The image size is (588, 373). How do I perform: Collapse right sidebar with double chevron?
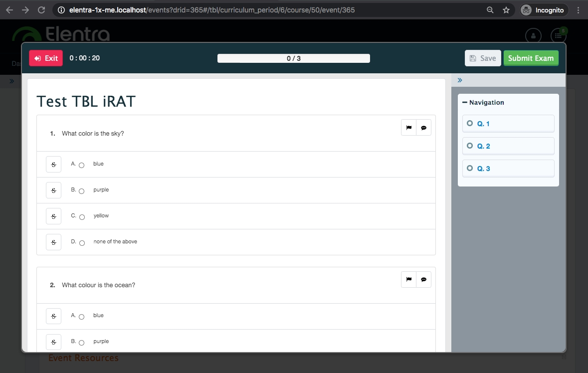click(460, 80)
